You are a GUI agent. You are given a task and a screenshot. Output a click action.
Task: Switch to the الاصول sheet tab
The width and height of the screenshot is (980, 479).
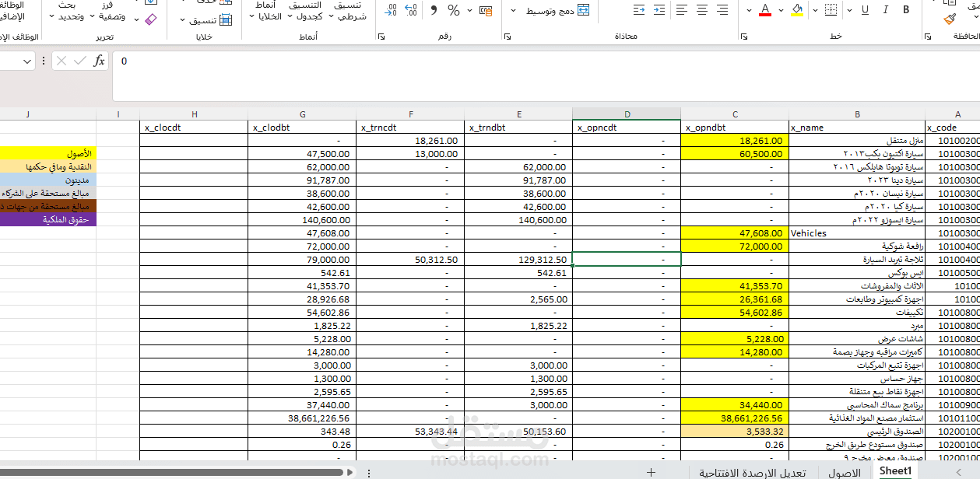point(844,472)
